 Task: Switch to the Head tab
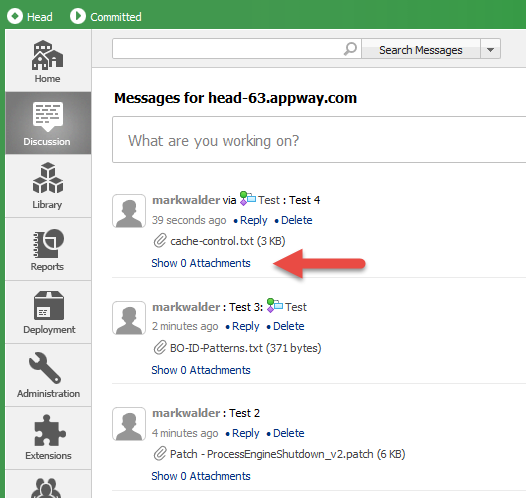pos(30,16)
